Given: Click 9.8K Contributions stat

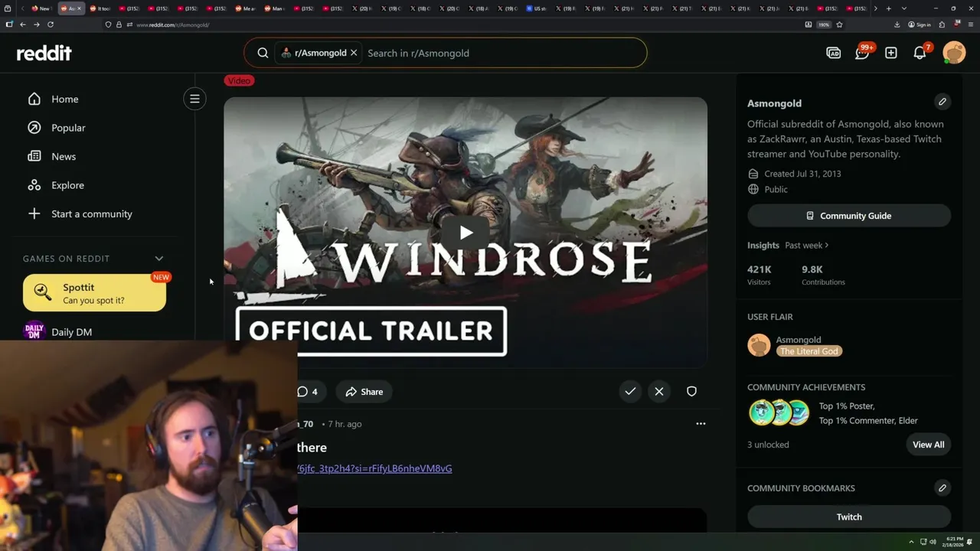Looking at the screenshot, I should (823, 275).
